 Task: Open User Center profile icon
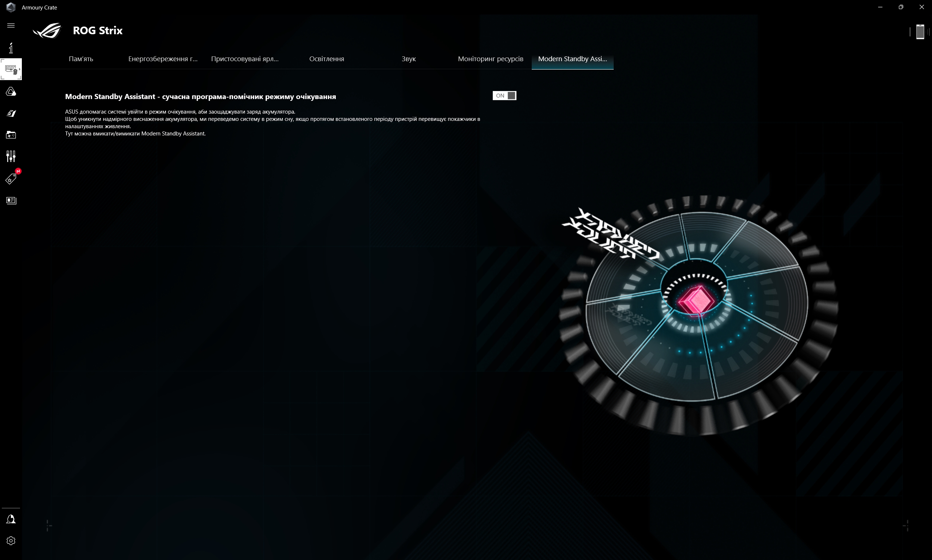pos(11,519)
